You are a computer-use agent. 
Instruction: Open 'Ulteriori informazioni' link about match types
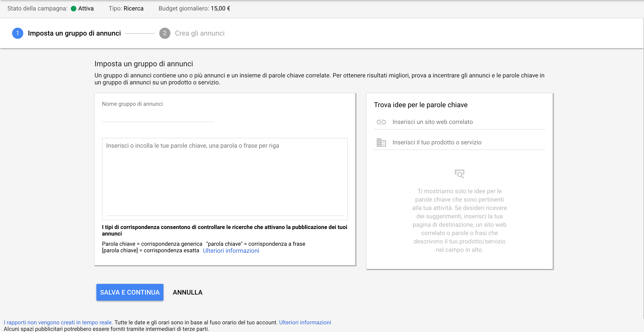tap(231, 251)
